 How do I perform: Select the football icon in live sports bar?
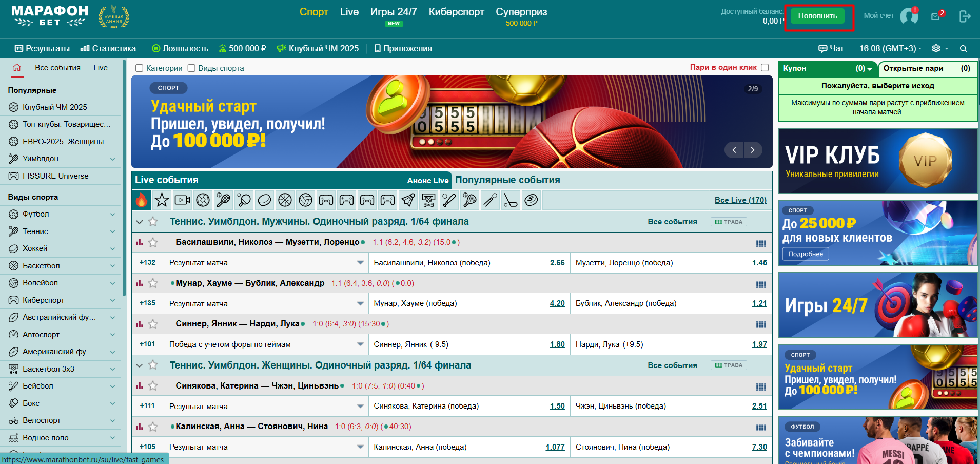tap(203, 200)
